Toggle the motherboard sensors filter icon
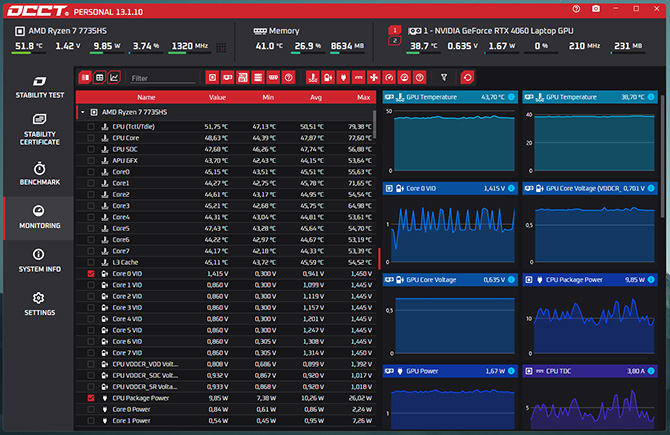This screenshot has width=670, height=435. tap(243, 77)
